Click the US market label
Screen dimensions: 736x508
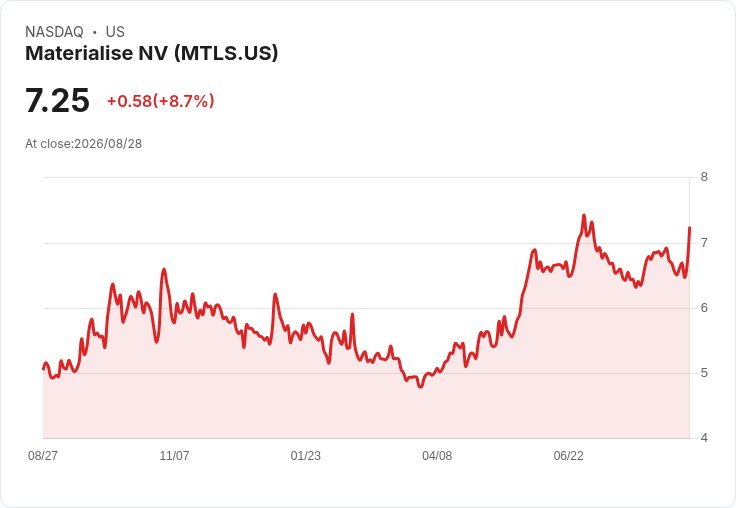click(x=115, y=32)
